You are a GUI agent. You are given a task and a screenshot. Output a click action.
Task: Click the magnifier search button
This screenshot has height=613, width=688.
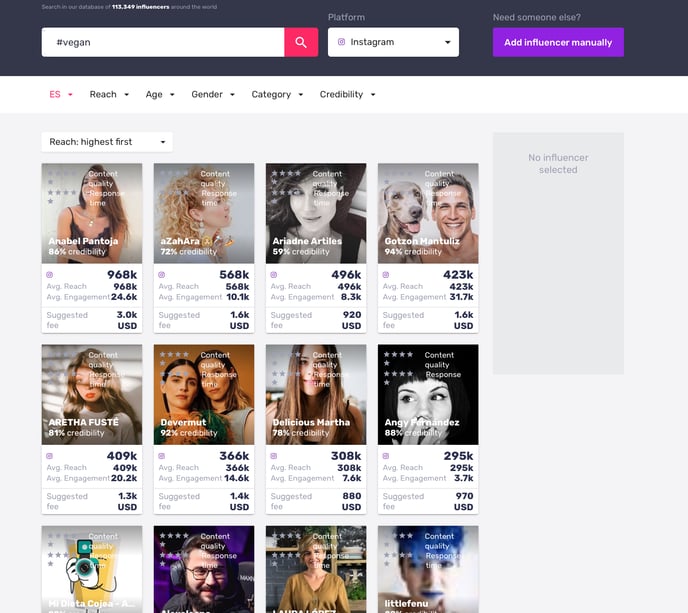click(x=301, y=42)
